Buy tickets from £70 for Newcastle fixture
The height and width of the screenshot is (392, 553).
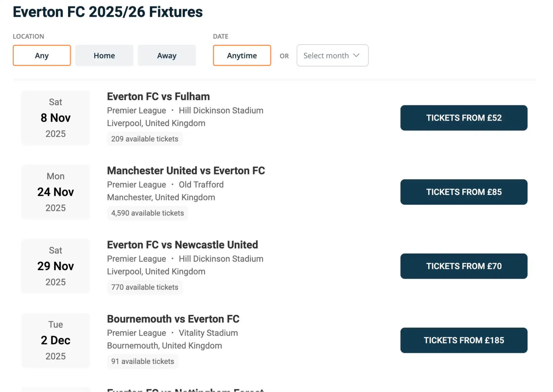463,266
